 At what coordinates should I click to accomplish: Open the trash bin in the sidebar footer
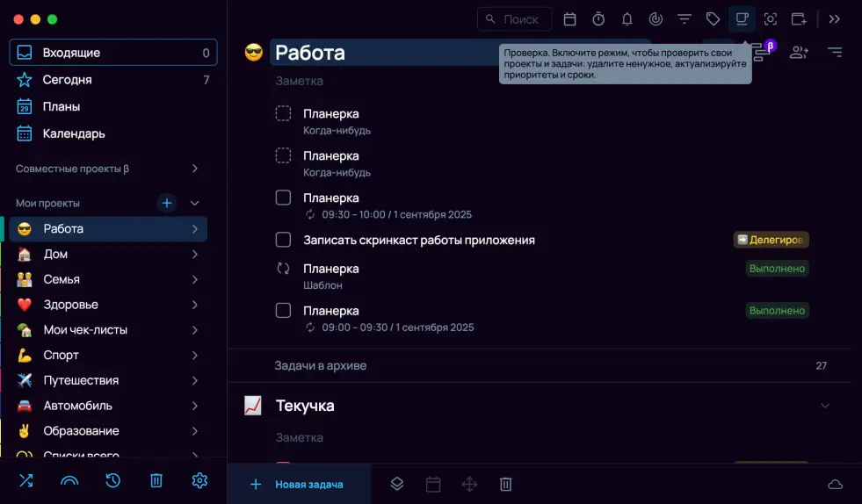point(156,480)
